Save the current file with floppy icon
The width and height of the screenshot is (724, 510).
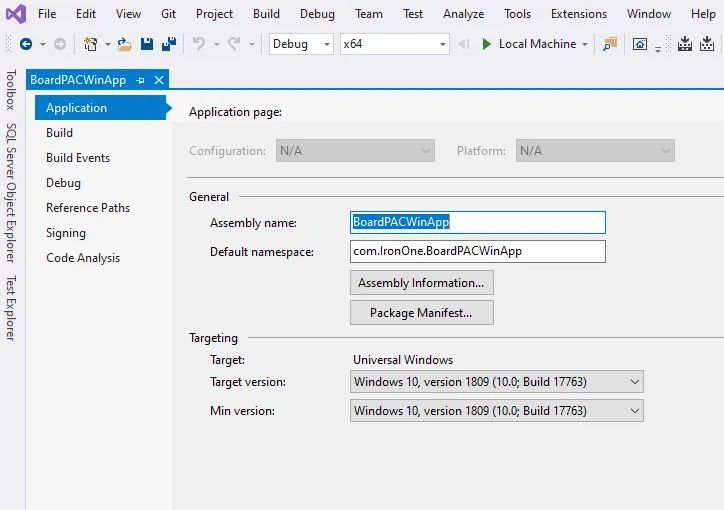(x=147, y=44)
